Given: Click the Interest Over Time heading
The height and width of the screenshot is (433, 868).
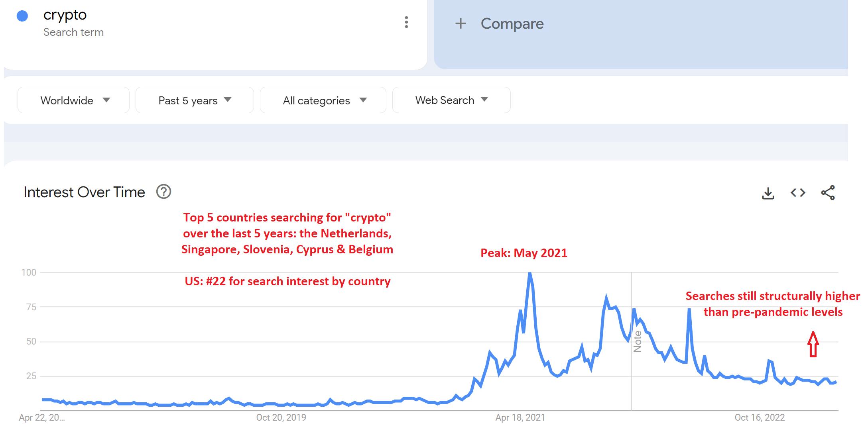Looking at the screenshot, I should 84,192.
